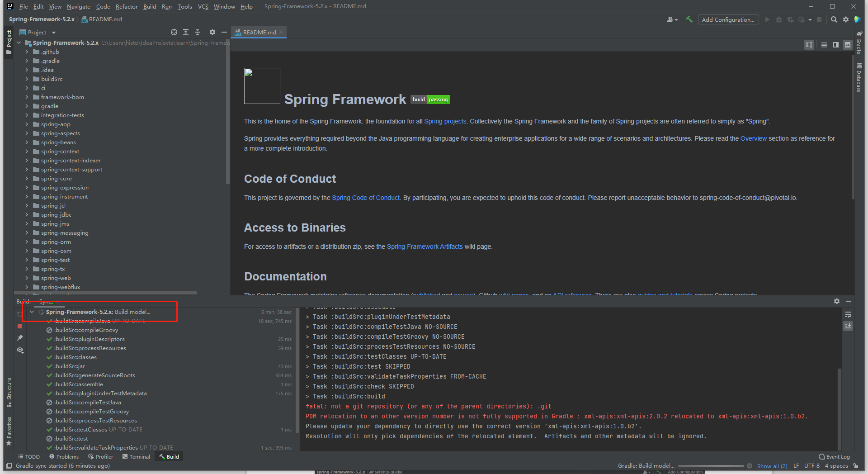The height and width of the screenshot is (474, 868).
Task: Switch to editor and preview split view
Action: pos(836,45)
